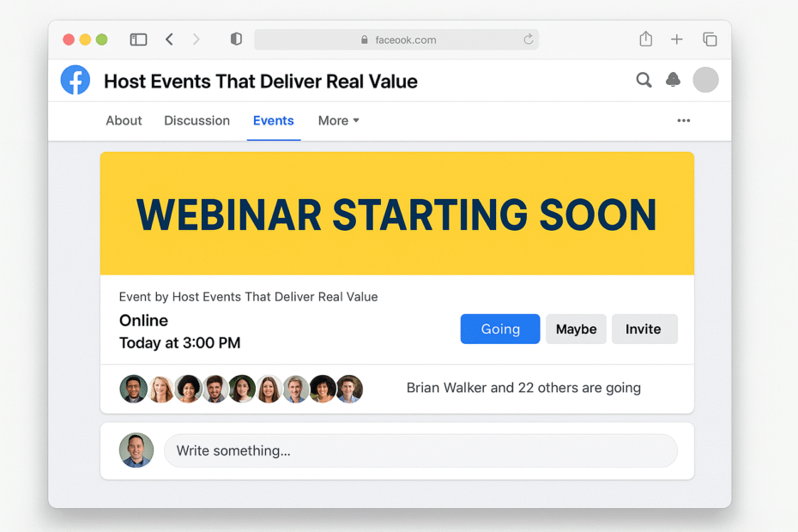Click the Write something comment field
This screenshot has width=798, height=532.
pos(420,450)
